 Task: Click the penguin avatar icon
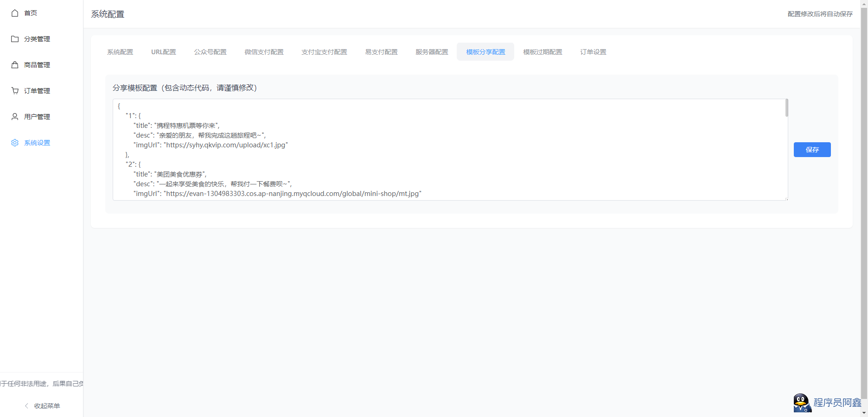click(x=801, y=403)
